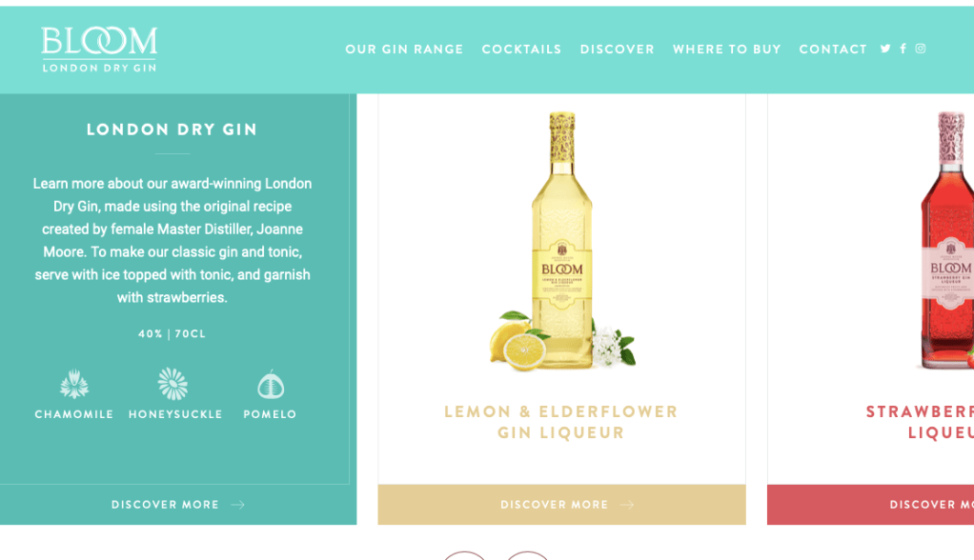Open Lemon & Elderflower Gin Liqueur title

point(561,422)
